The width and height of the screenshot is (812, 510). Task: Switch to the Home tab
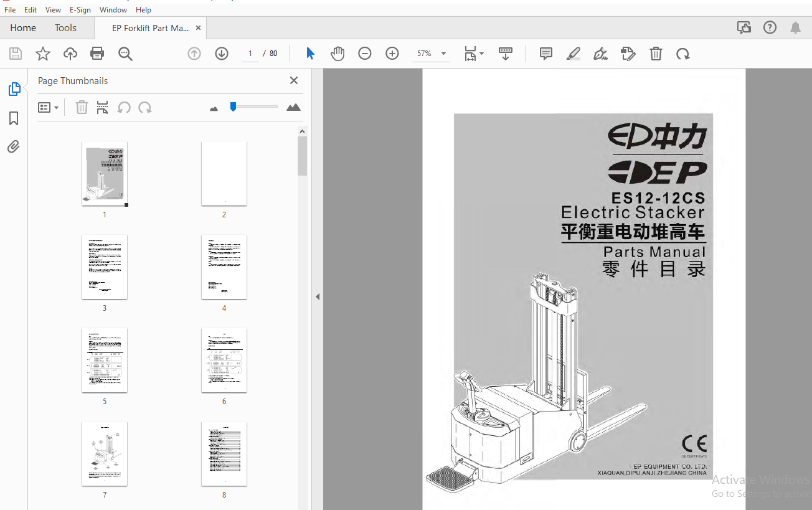23,28
